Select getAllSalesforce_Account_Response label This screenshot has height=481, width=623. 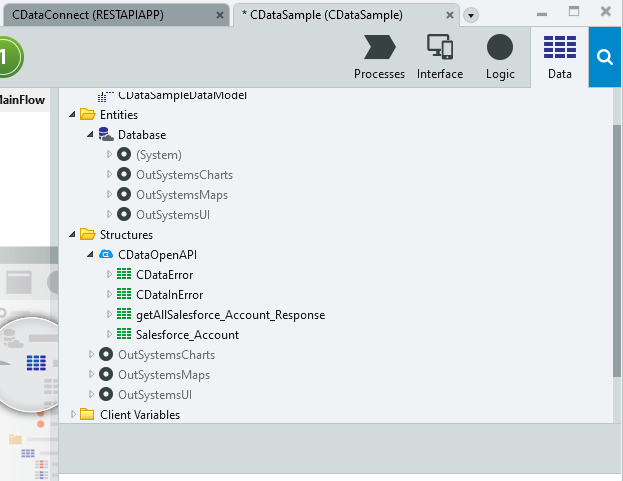coord(230,315)
